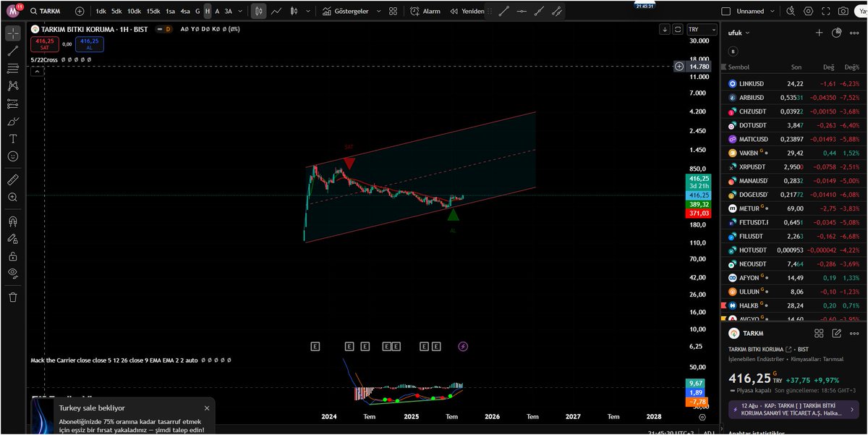Toggle stay in drawing mode
Screen dimensions: 868x435
[x=13, y=238]
